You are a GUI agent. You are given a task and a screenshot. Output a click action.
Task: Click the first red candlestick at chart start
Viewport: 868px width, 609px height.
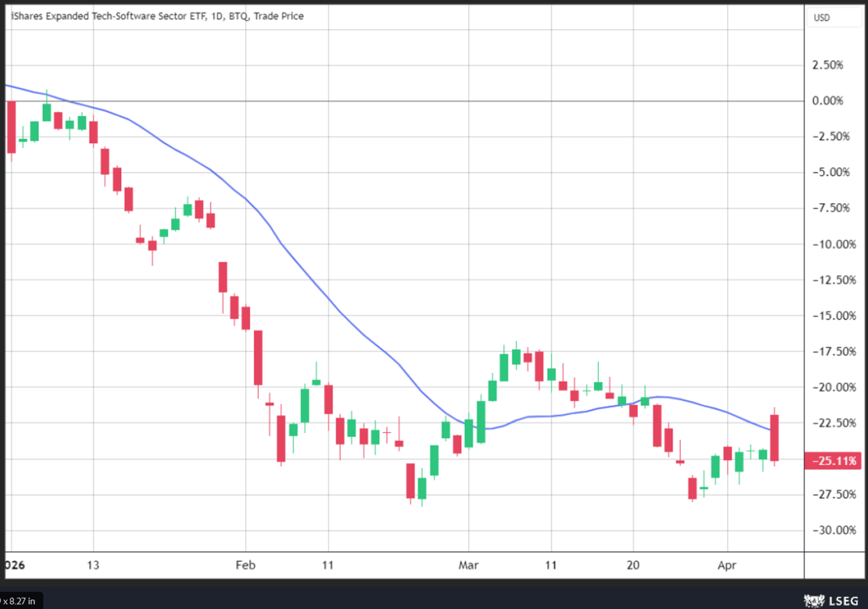coord(12,127)
